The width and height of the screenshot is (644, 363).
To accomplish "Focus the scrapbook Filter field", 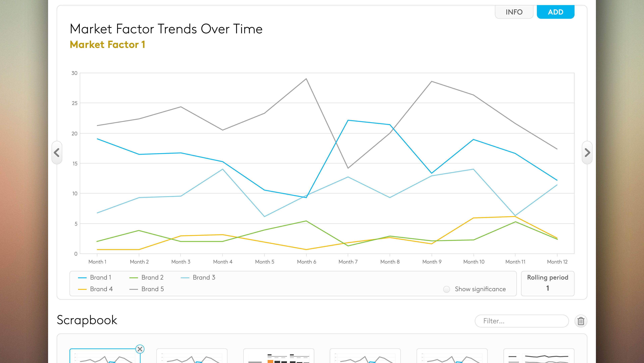I will (522, 321).
